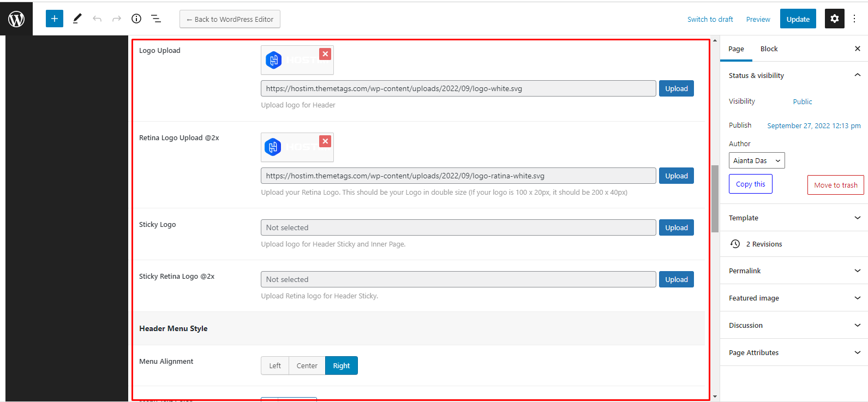The width and height of the screenshot is (868, 402).
Task: Open the List View icon
Action: [x=156, y=19]
